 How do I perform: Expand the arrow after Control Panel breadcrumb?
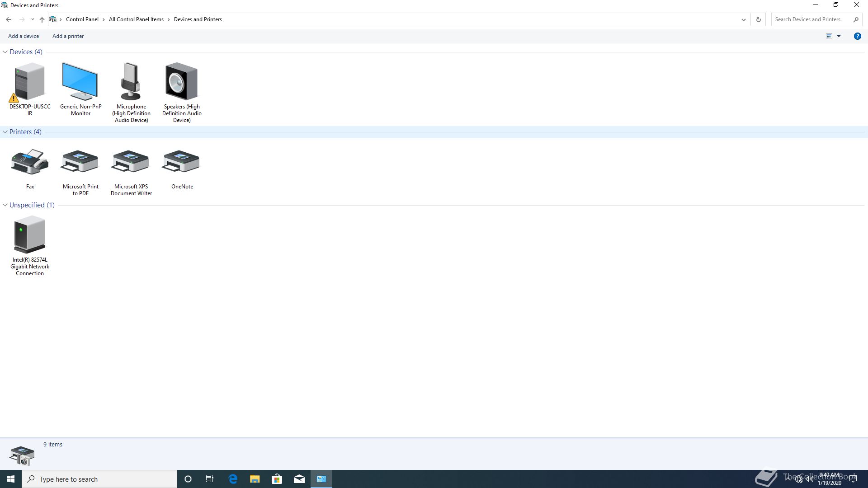(104, 19)
